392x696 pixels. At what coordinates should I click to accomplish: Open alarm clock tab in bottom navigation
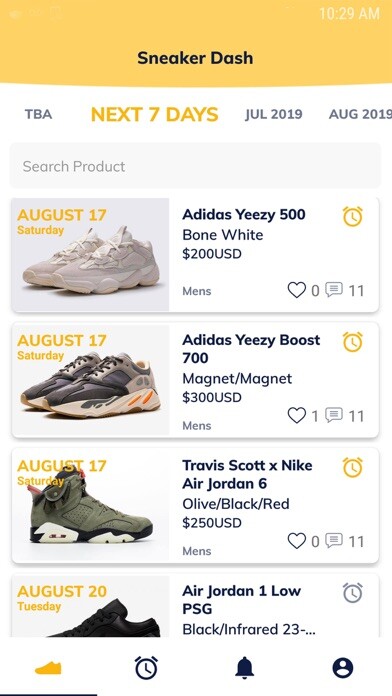click(147, 668)
